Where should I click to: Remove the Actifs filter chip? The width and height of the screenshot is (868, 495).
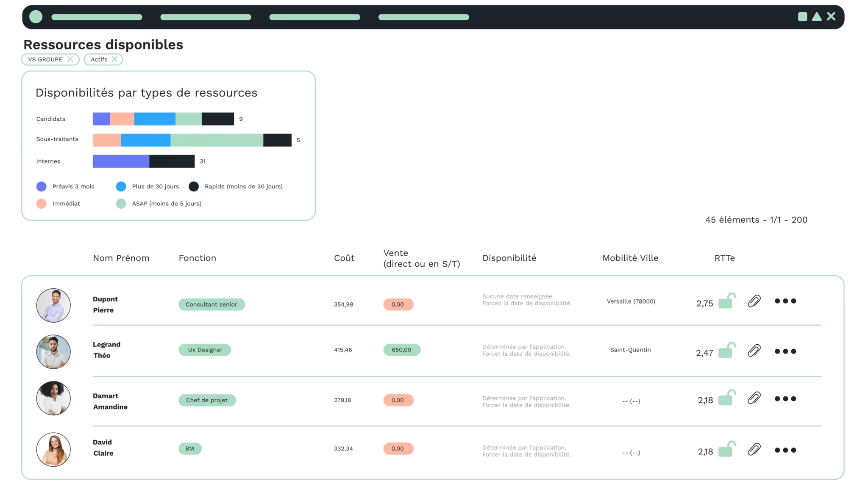click(114, 59)
